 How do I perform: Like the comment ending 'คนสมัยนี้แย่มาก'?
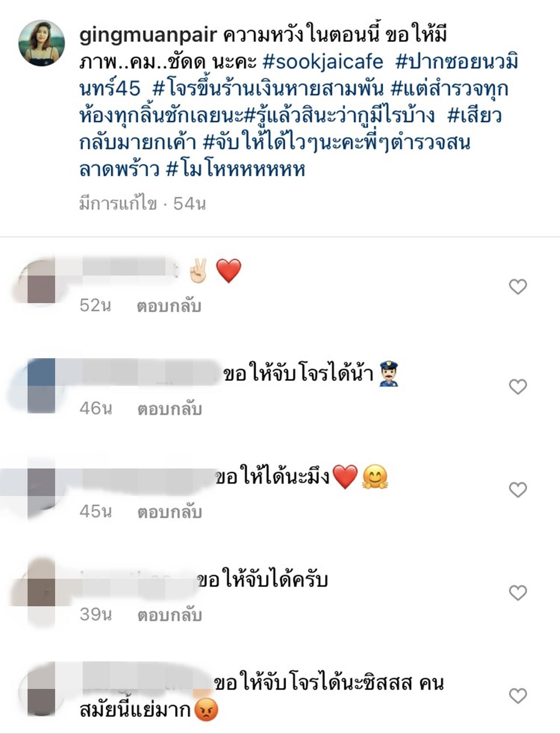click(518, 696)
